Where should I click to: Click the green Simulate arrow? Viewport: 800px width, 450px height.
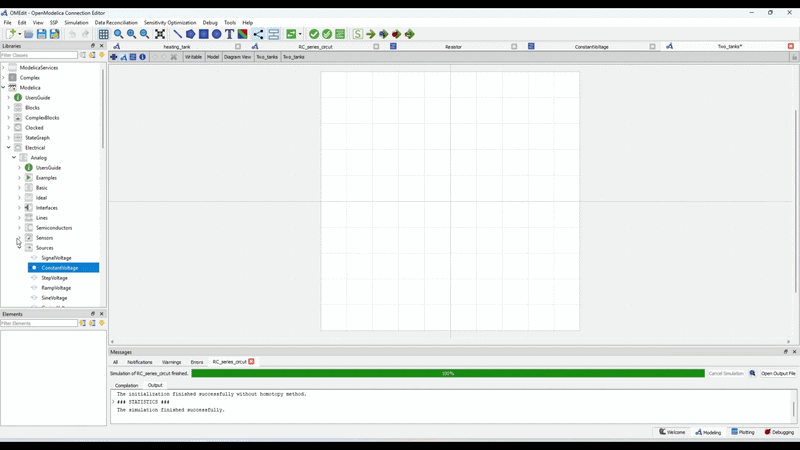tap(371, 34)
